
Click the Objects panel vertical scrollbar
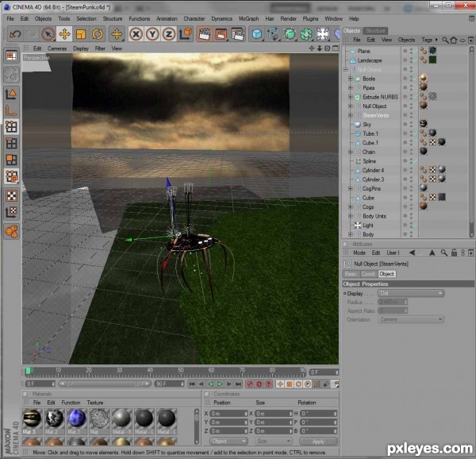[x=471, y=141]
